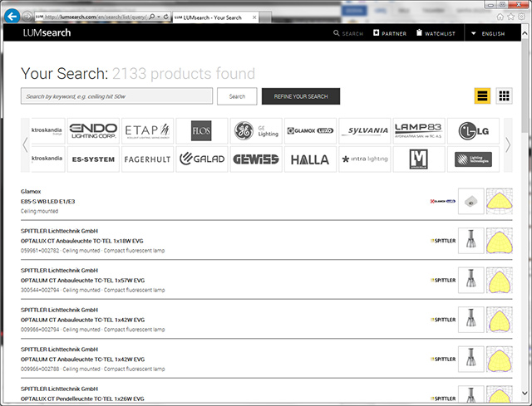The width and height of the screenshot is (532, 406).
Task: Open the SEARCH menu item
Action: coord(348,33)
